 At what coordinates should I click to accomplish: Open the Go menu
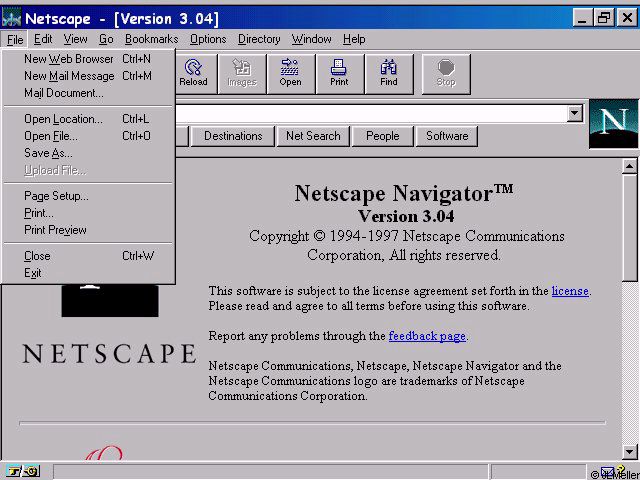(x=106, y=39)
